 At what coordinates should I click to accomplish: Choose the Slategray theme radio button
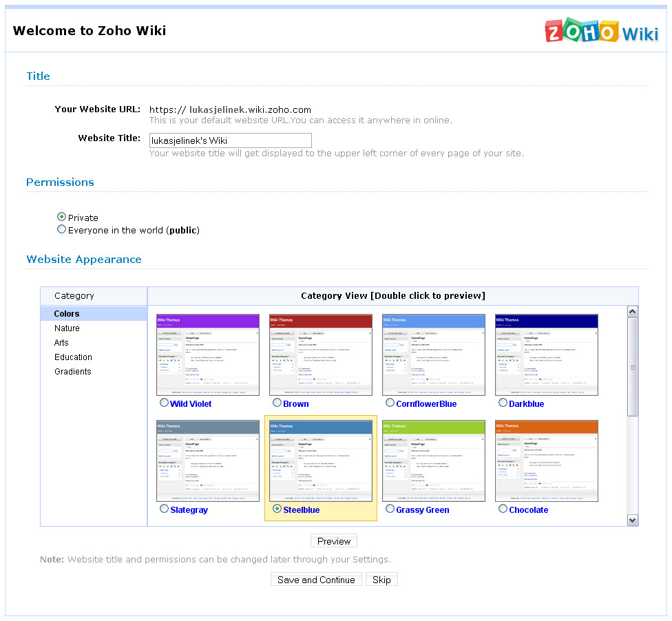[164, 508]
